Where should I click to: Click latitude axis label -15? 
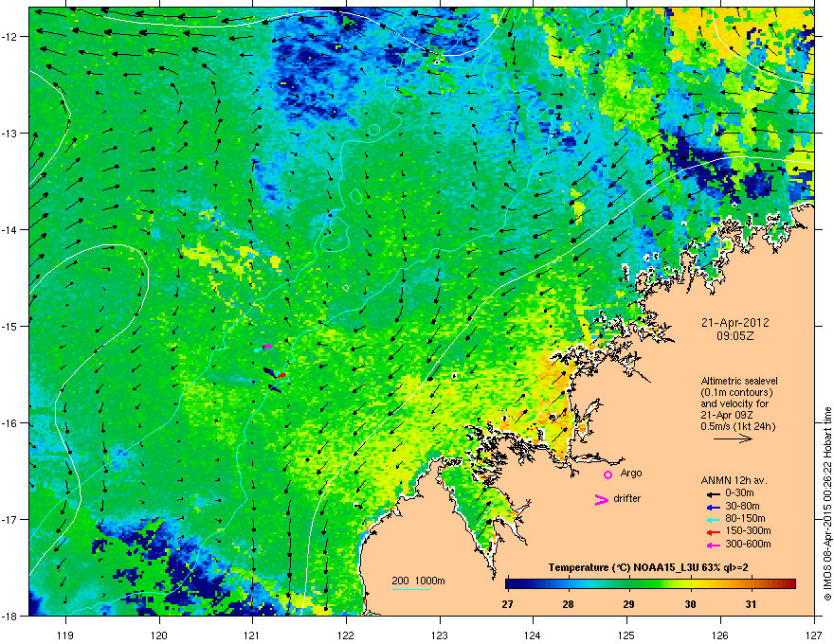coord(9,326)
